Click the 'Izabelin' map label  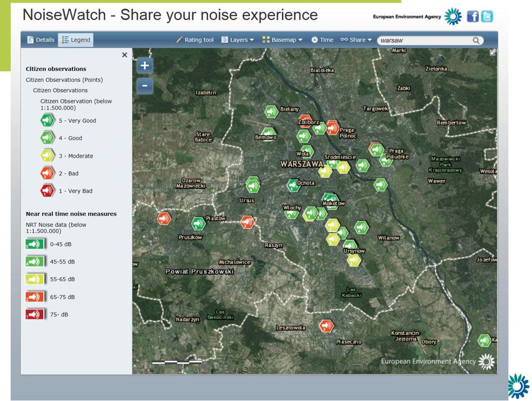pyautogui.click(x=206, y=92)
